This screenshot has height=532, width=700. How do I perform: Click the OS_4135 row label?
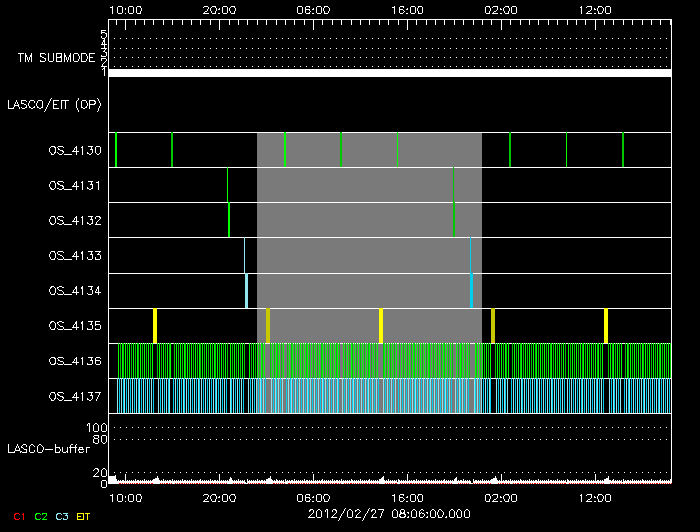[x=75, y=325]
